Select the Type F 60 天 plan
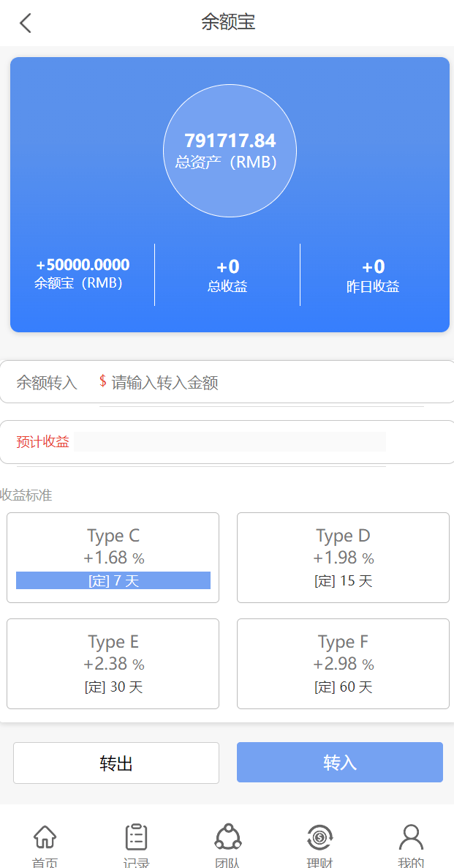The height and width of the screenshot is (868, 454). tap(343, 664)
